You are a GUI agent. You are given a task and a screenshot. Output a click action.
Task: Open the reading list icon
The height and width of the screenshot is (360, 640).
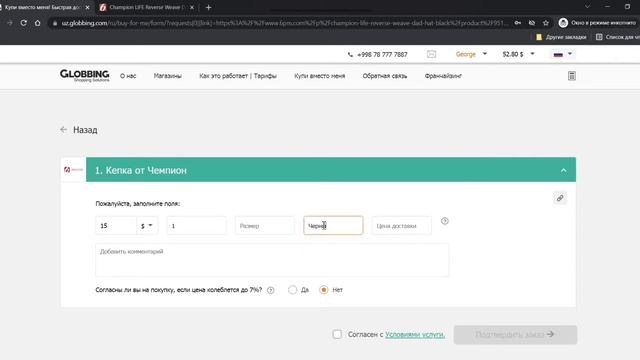(599, 37)
